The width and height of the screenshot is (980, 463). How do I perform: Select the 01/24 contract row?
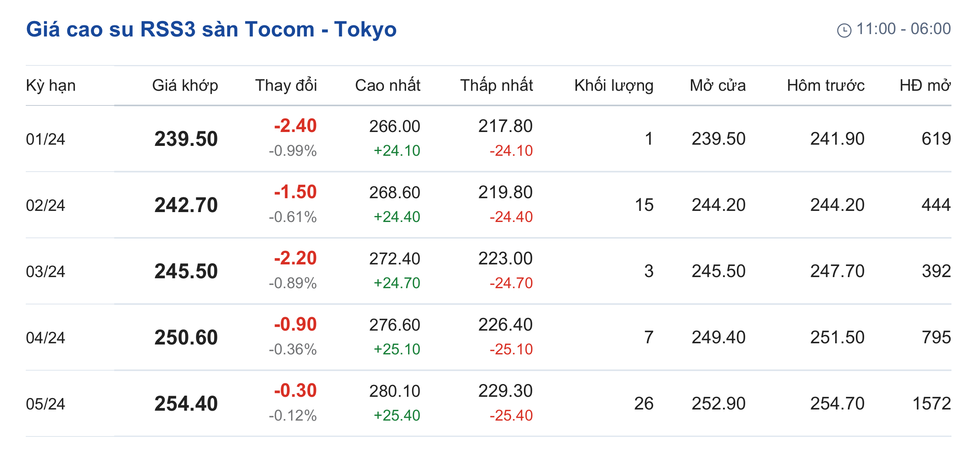tap(46, 139)
